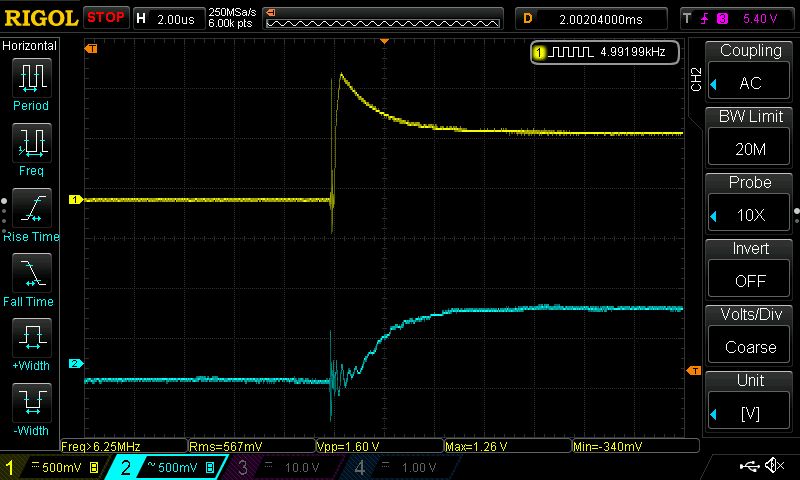
Task: Click the 6.00k pts memory depth readout
Action: (230, 23)
